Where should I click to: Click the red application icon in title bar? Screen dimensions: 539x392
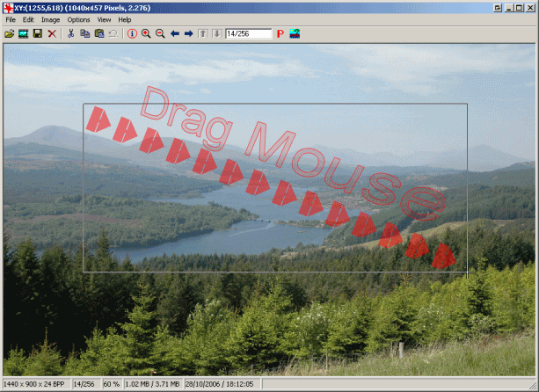click(8, 8)
